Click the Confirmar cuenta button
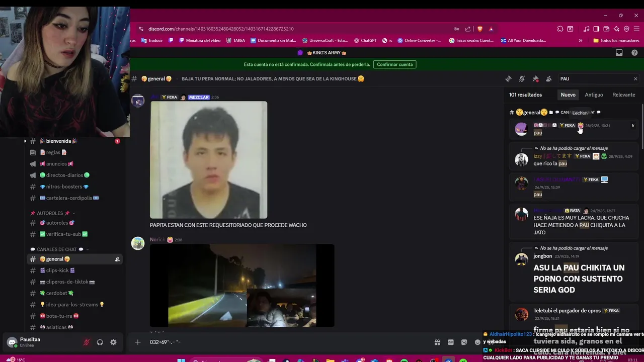Screen dimensions: 644x362 point(394,64)
